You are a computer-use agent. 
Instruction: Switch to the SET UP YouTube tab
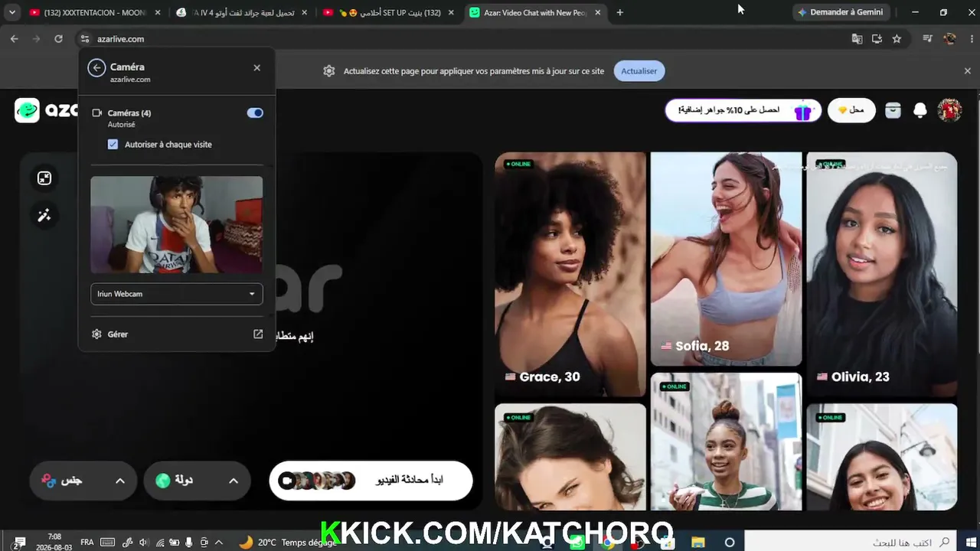(x=389, y=12)
